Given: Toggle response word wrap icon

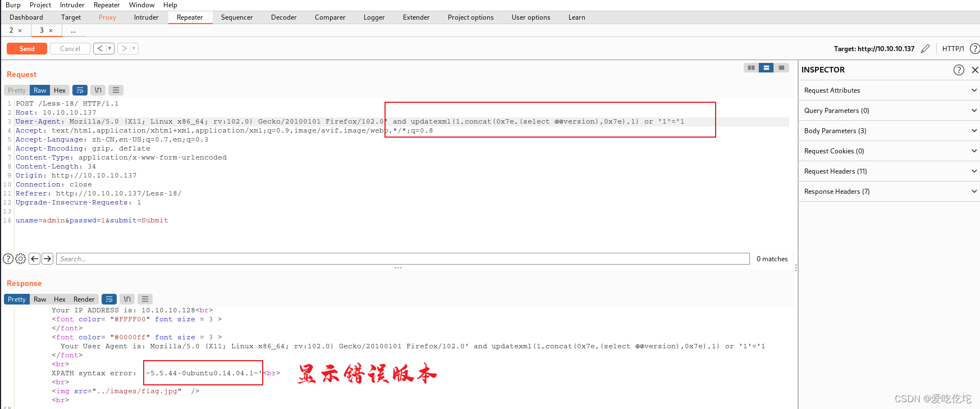Looking at the screenshot, I should coord(109,299).
